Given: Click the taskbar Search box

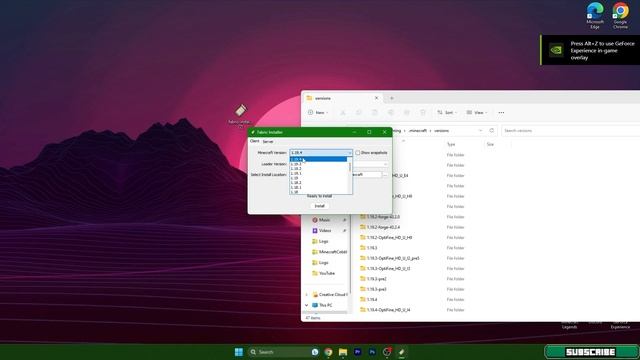Looking at the screenshot, I should (284, 352).
